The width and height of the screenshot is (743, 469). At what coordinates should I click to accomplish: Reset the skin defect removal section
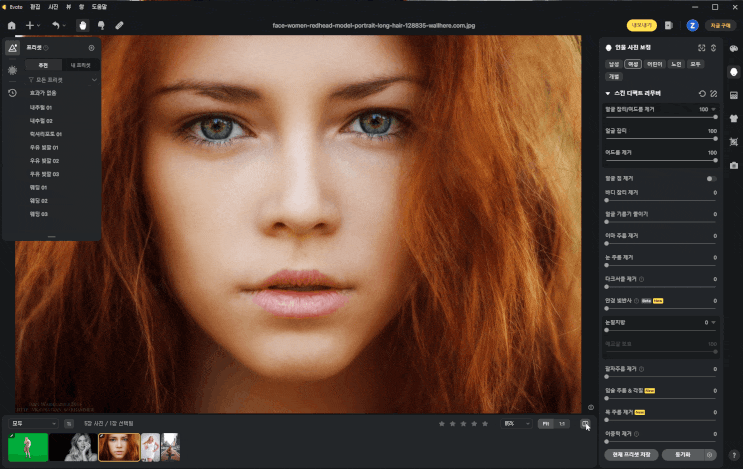pos(702,94)
